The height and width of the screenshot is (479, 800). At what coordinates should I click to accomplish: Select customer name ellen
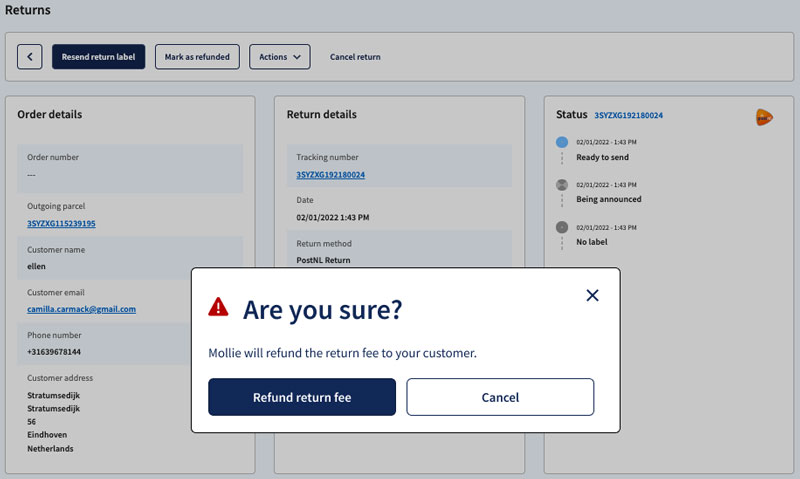[x=36, y=266]
